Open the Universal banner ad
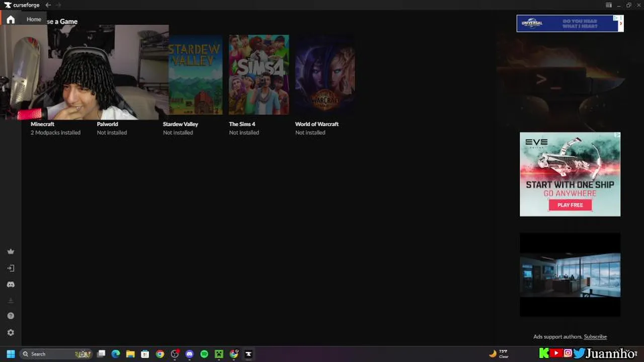 pos(570,23)
